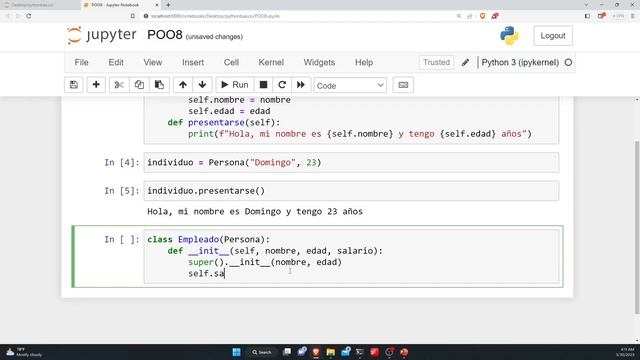The height and width of the screenshot is (360, 640).
Task: Click the In [4]: prompt
Action: coord(122,162)
